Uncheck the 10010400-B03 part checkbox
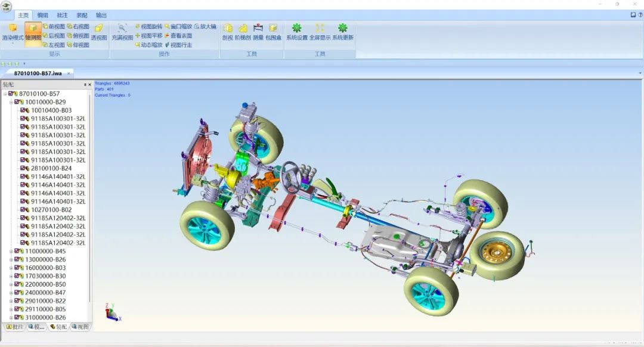The height and width of the screenshot is (347, 644). [x=23, y=110]
